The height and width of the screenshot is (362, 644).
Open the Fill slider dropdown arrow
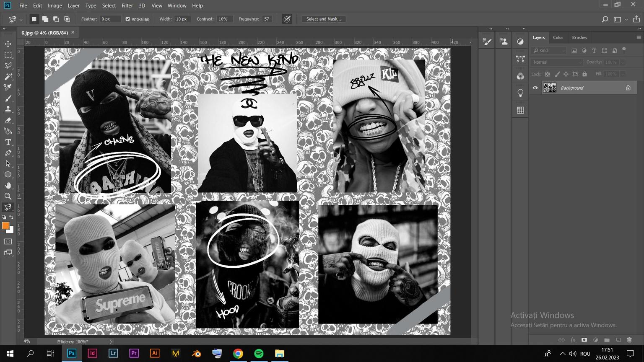pyautogui.click(x=623, y=74)
